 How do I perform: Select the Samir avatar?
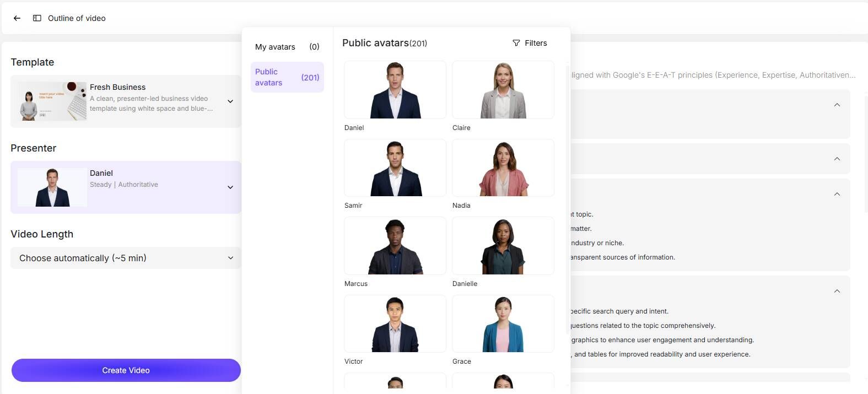point(395,168)
